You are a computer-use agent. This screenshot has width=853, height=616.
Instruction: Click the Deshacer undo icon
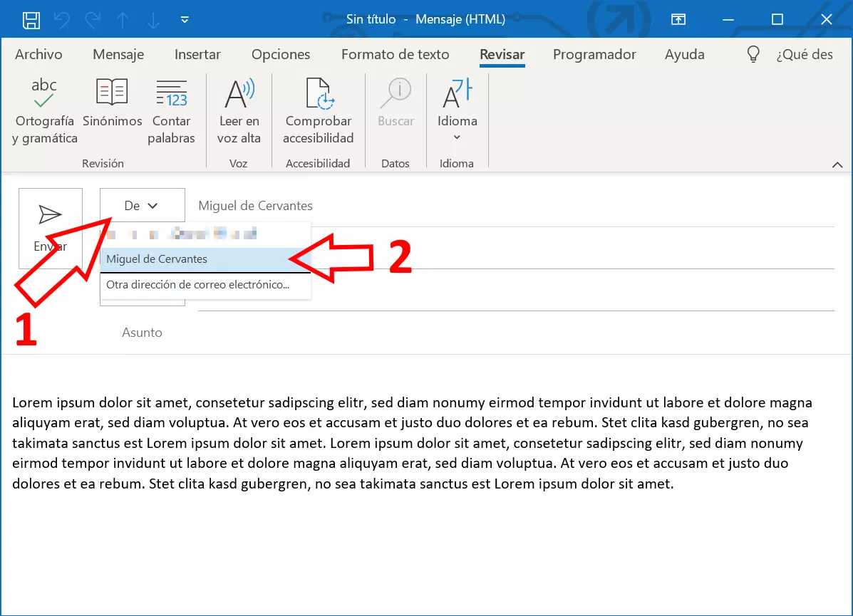pyautogui.click(x=61, y=19)
